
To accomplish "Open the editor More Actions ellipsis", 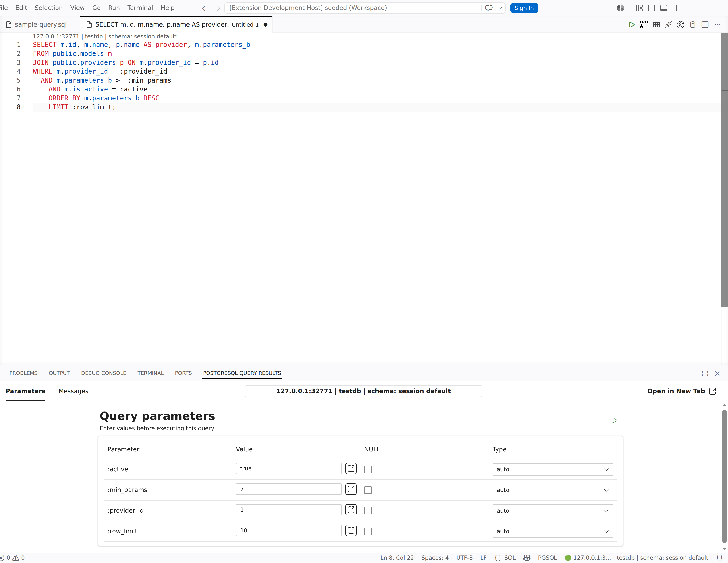I will 717,25.
